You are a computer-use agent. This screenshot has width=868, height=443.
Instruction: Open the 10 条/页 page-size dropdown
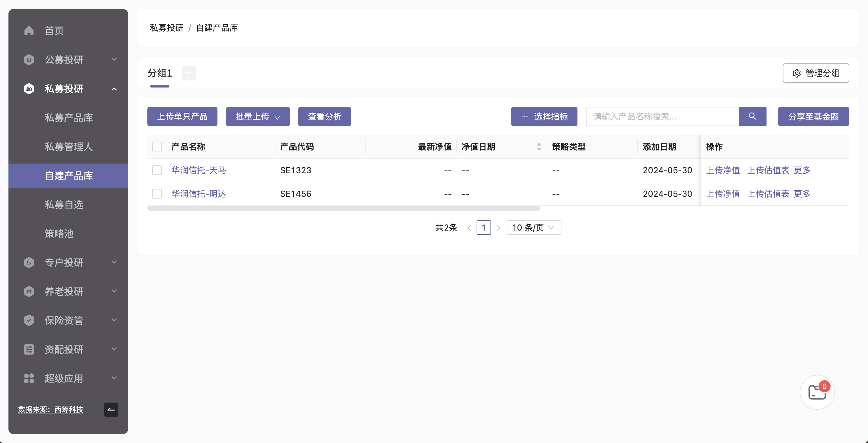point(533,228)
